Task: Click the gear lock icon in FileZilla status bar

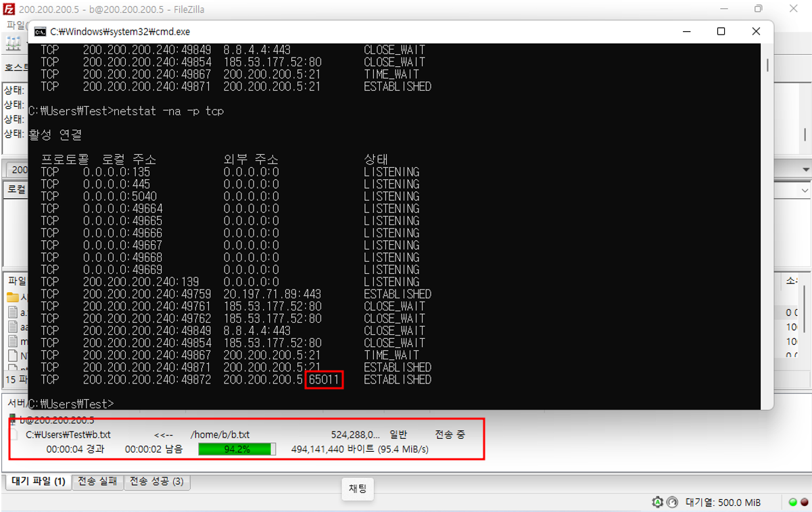Action: click(x=657, y=503)
